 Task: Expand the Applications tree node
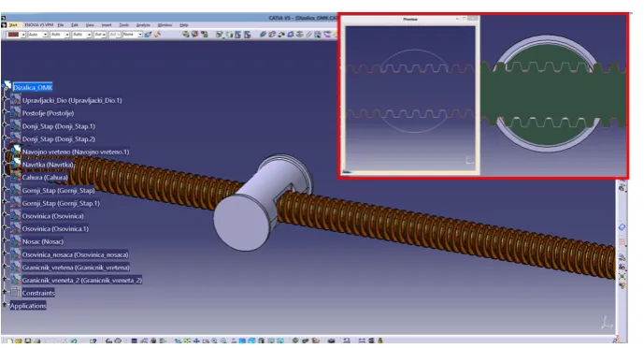pyautogui.click(x=5, y=304)
